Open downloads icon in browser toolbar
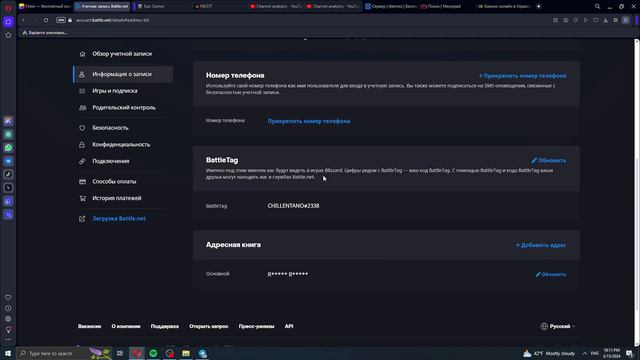 [x=606, y=20]
